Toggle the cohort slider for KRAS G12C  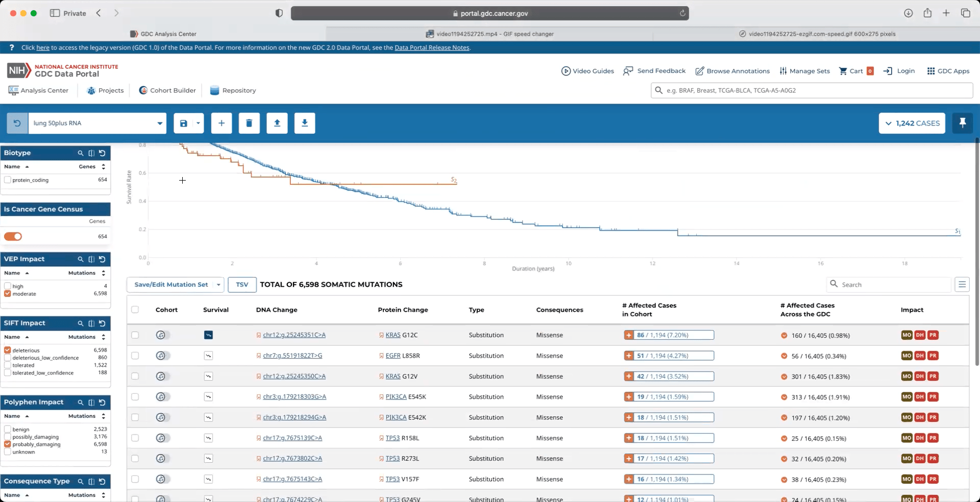point(162,335)
